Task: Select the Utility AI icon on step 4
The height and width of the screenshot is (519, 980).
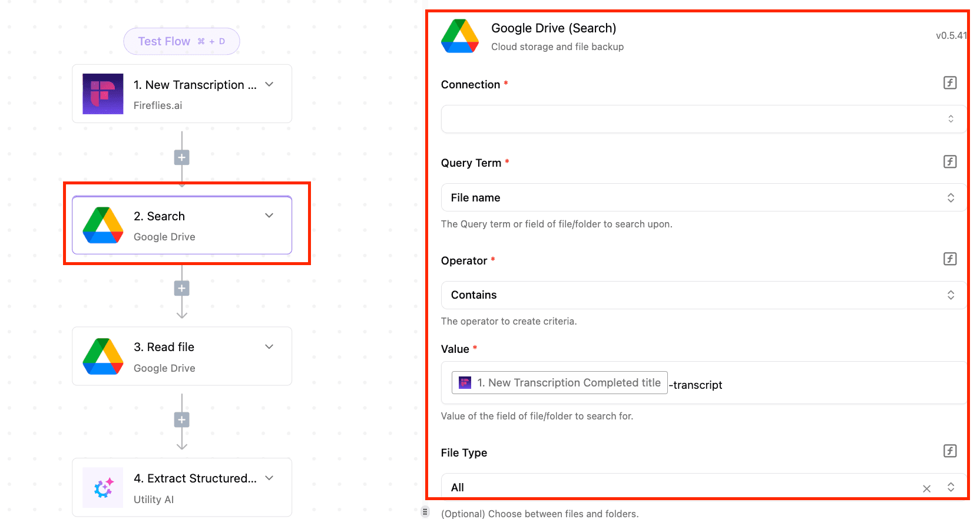Action: coord(103,488)
